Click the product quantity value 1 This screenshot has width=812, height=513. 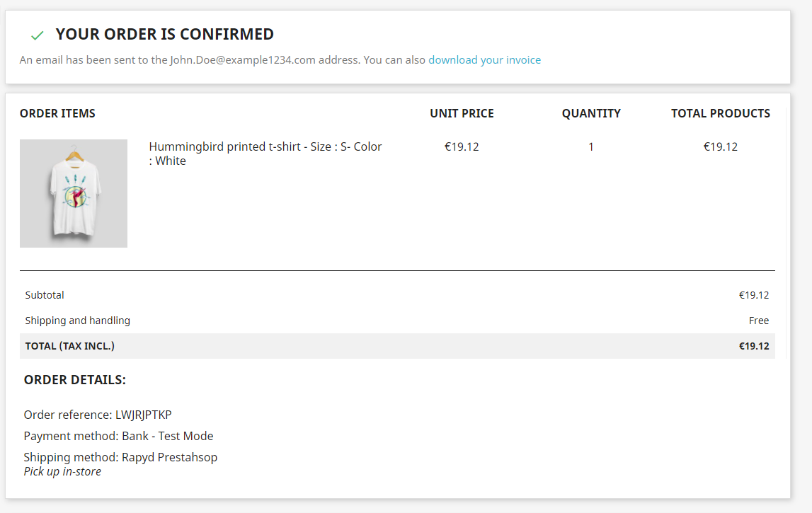point(591,147)
